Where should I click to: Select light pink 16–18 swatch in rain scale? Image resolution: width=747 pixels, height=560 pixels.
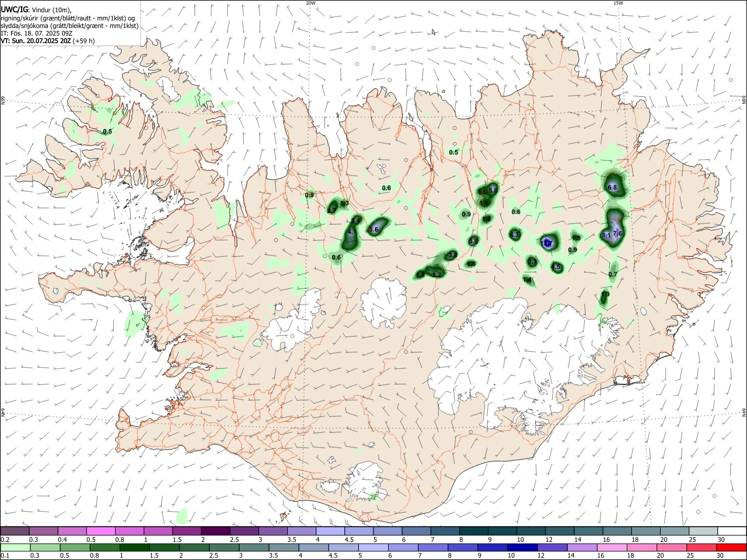[x=612, y=547]
